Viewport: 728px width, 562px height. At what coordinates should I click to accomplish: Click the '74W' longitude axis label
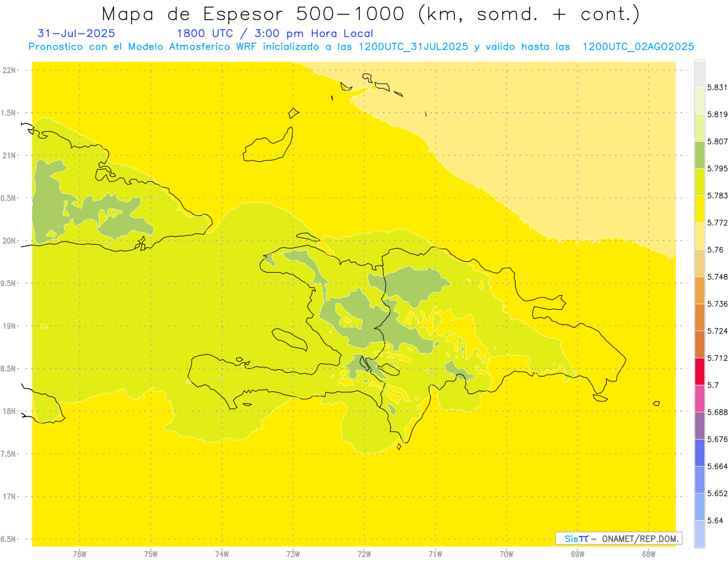[x=222, y=555]
